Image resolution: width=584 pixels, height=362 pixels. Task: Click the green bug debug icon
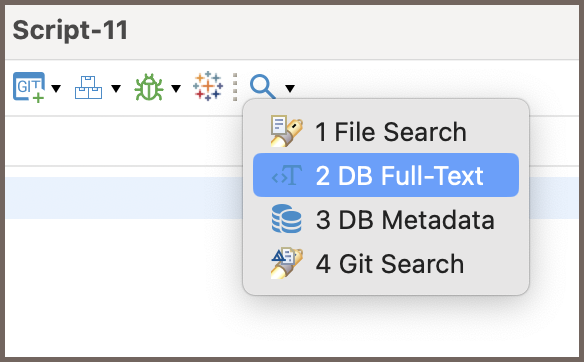149,87
